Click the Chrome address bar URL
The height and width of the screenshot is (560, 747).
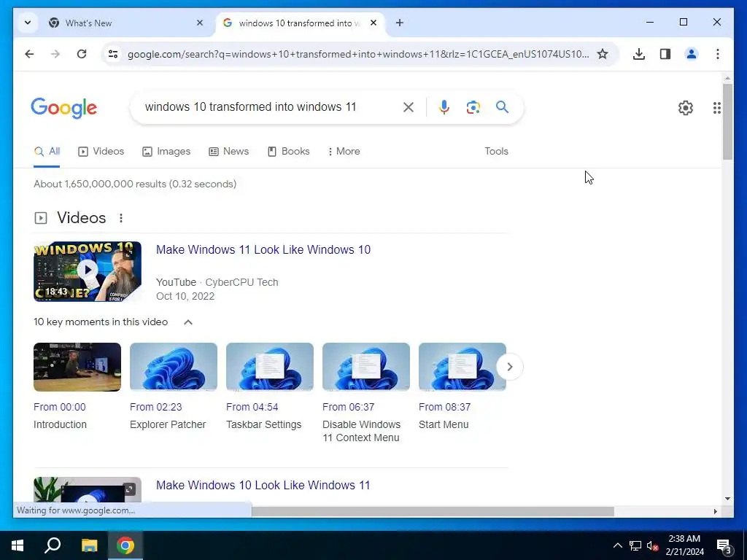point(357,54)
